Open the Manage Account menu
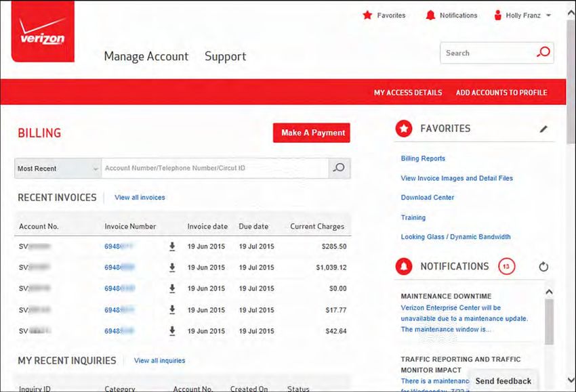 [x=146, y=56]
